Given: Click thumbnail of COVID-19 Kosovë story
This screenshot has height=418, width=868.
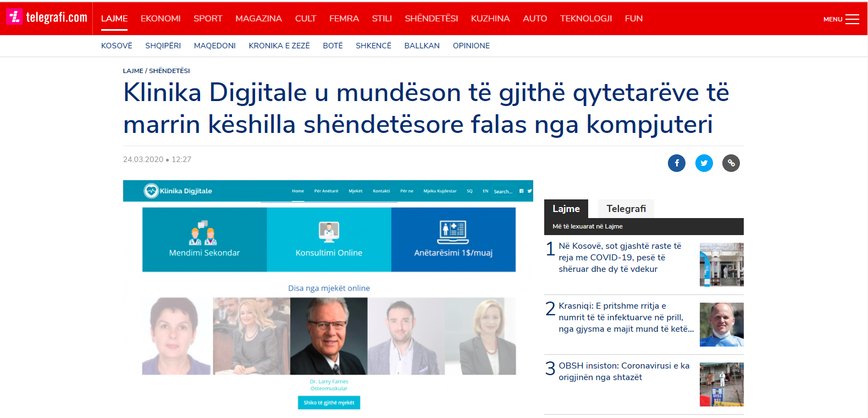Looking at the screenshot, I should [721, 265].
